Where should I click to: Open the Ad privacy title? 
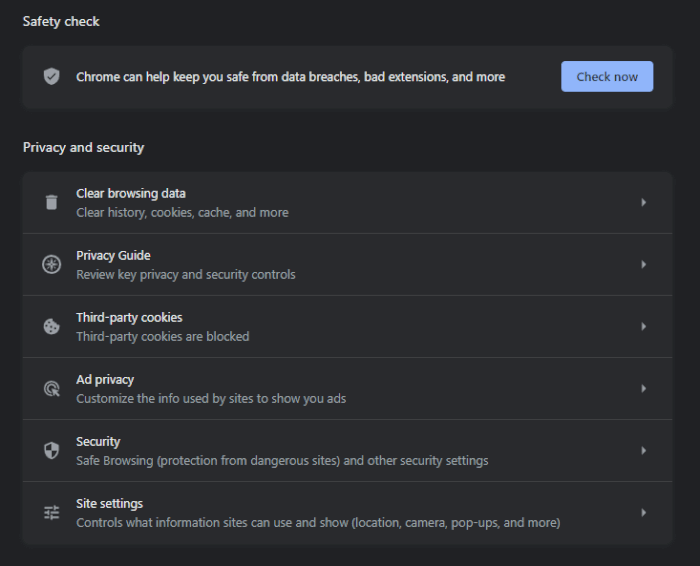(x=105, y=379)
